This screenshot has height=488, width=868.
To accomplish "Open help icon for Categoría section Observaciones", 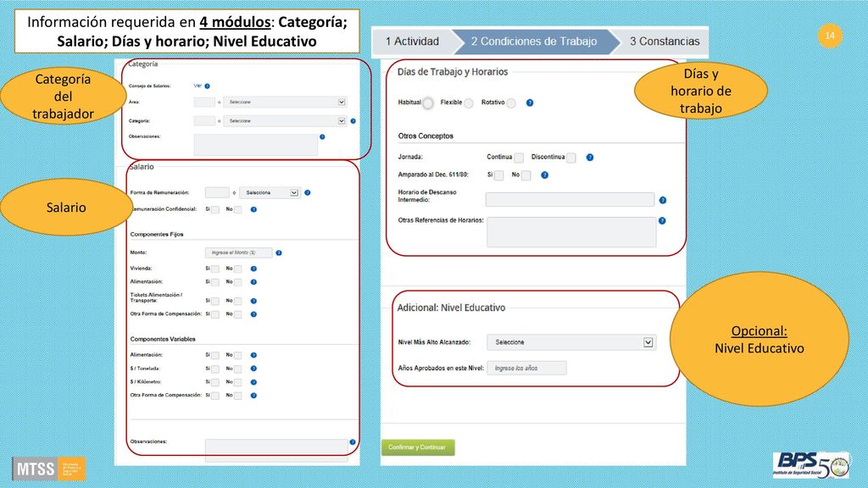I will click(322, 136).
